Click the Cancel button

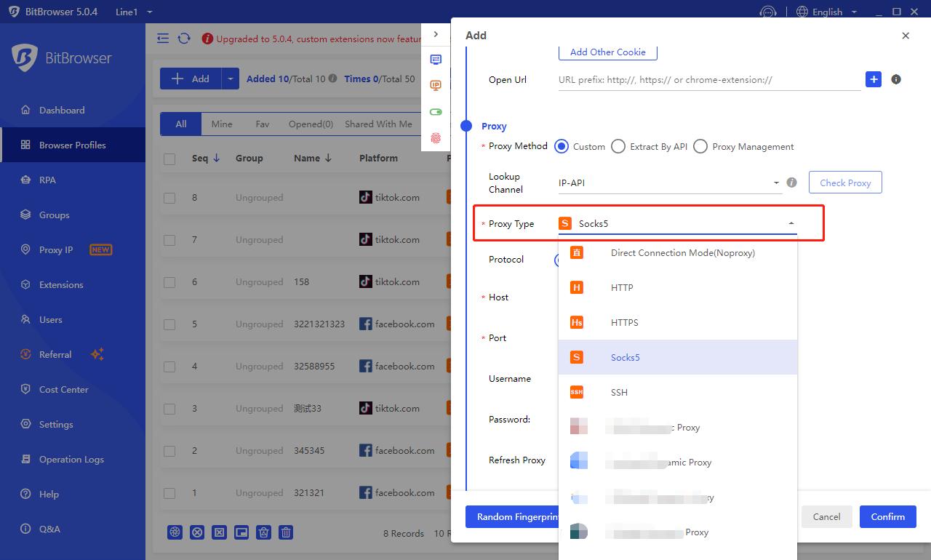826,517
